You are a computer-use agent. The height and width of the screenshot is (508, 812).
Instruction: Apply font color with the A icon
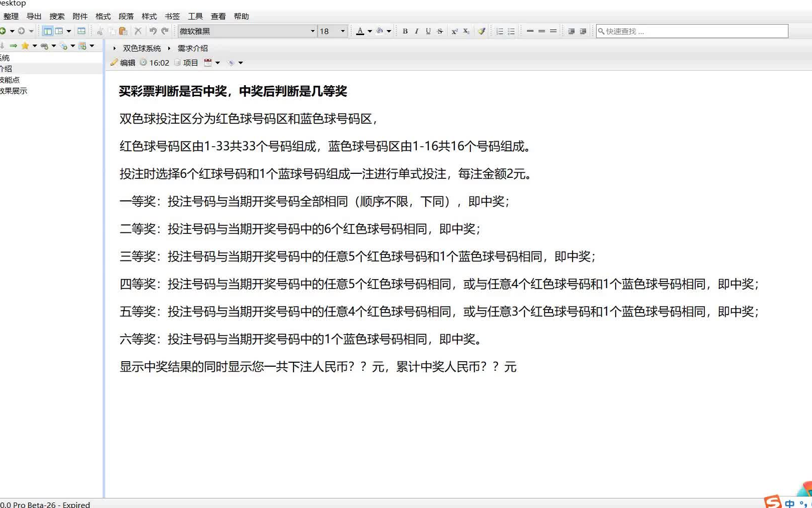(x=360, y=31)
